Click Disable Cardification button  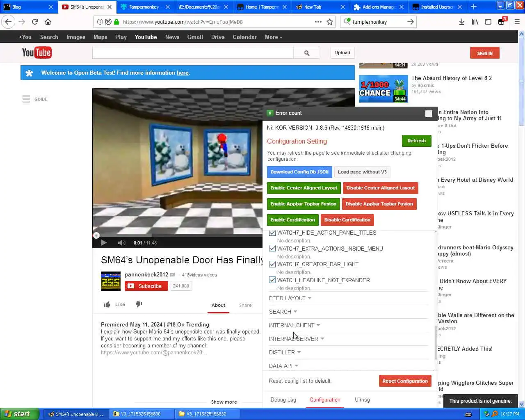(x=347, y=220)
